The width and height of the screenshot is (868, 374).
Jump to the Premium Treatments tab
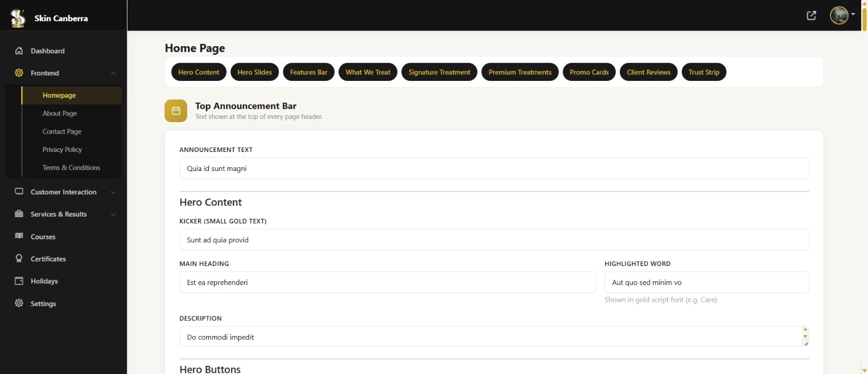(520, 72)
